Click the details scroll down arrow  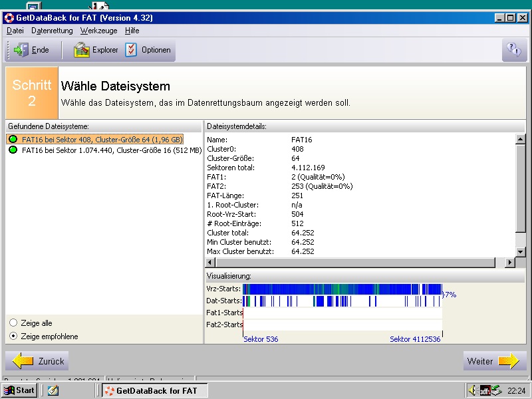click(x=521, y=251)
